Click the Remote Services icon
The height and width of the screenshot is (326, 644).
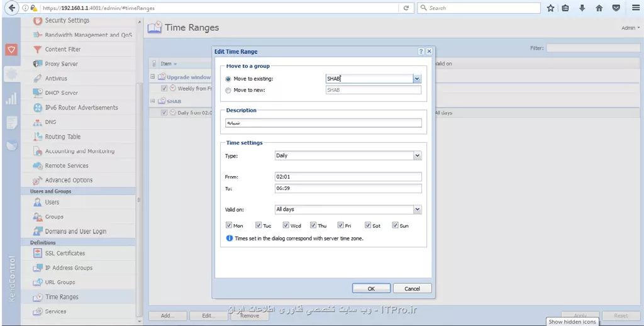38,166
